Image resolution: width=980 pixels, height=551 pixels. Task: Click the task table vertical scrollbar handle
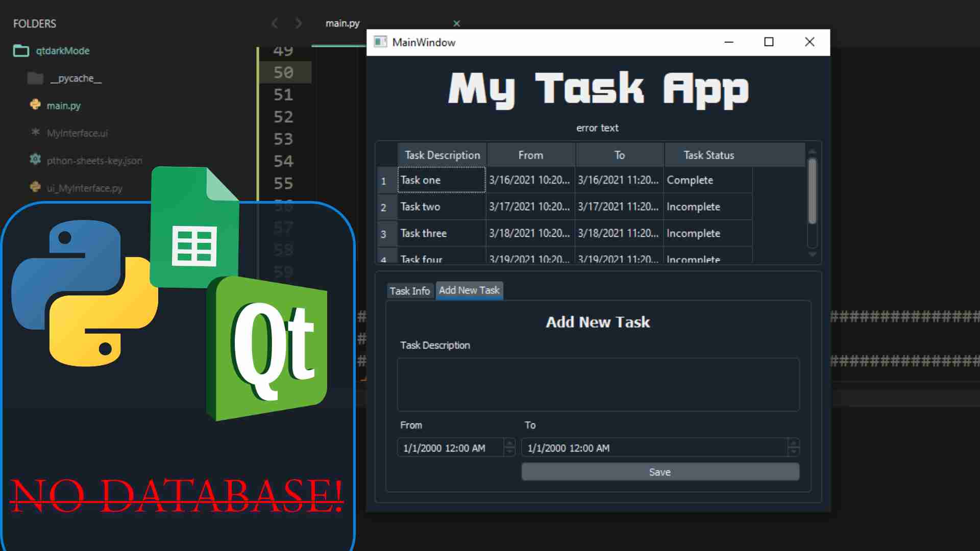[813, 191]
